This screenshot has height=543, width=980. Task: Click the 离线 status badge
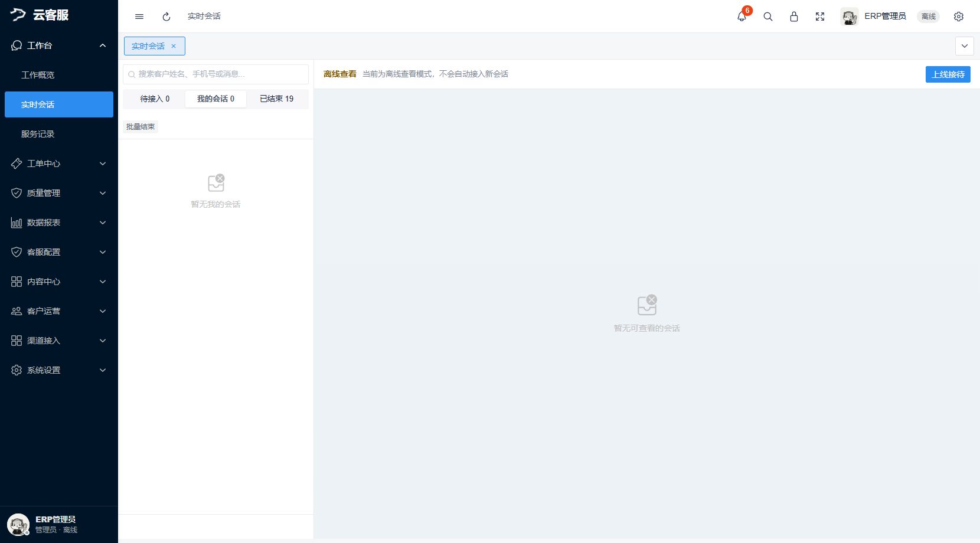click(929, 17)
